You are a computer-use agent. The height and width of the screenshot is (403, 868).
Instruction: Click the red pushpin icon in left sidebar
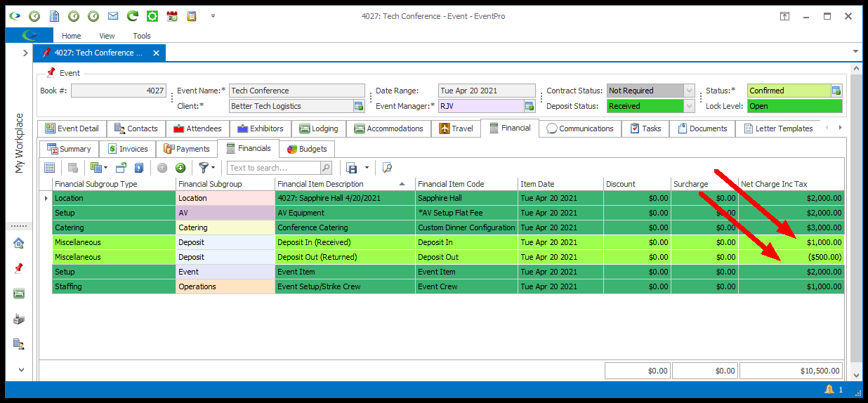point(19,268)
